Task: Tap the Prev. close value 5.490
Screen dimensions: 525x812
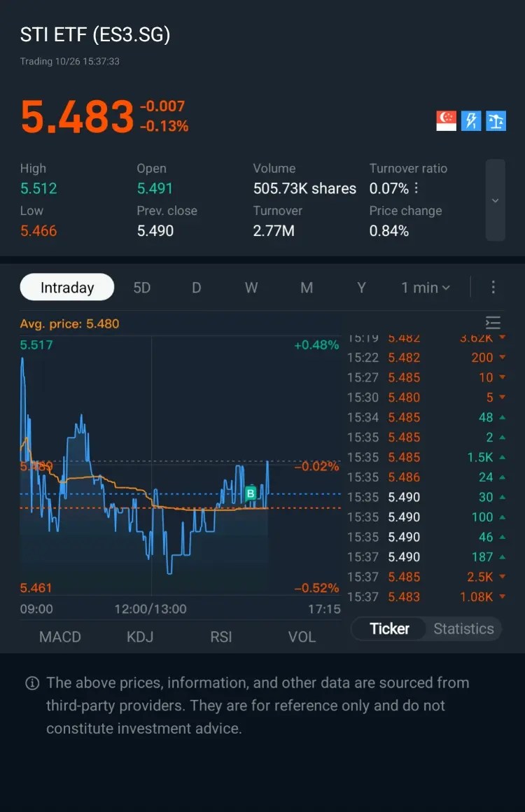Action: coord(155,230)
